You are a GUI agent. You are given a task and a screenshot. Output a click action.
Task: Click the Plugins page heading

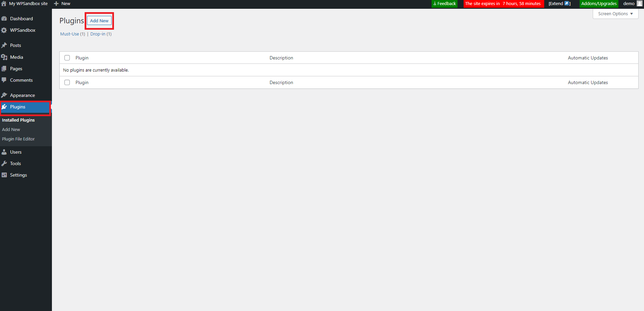(x=71, y=21)
